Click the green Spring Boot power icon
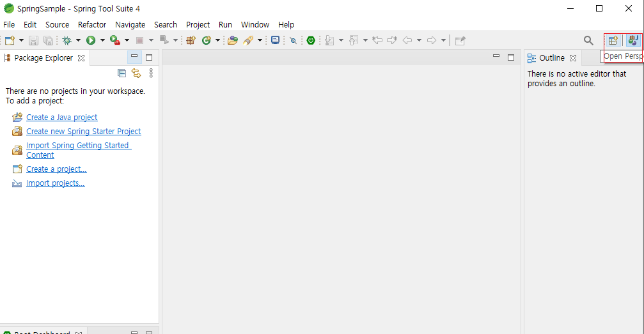The width and height of the screenshot is (644, 334). click(x=311, y=40)
